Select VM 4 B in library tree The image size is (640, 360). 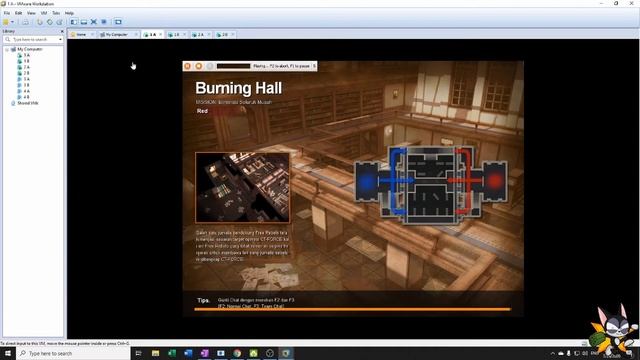coord(23,97)
